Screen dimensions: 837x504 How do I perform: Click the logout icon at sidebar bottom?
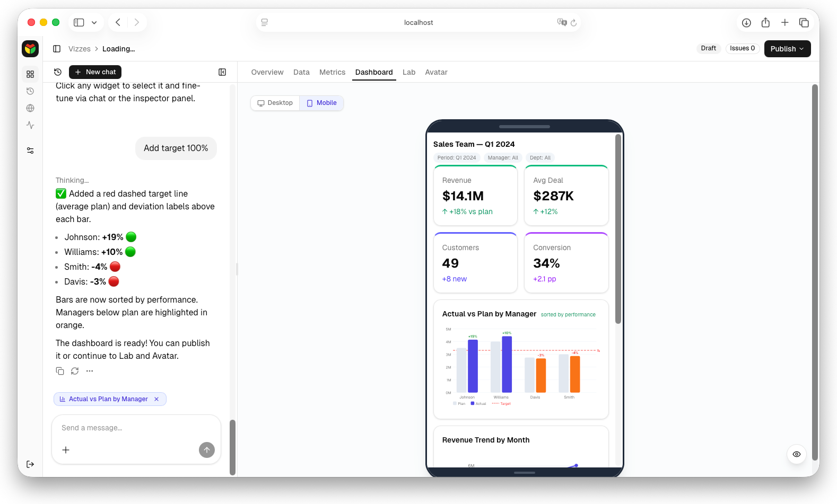pyautogui.click(x=30, y=464)
